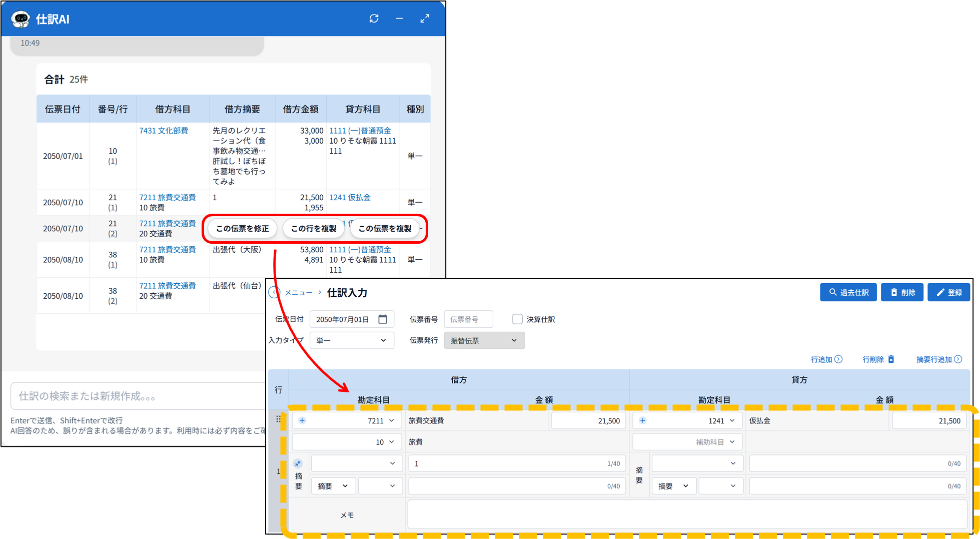Click the 伝票番号 input field
Screen dimensions: 980x539
(468, 319)
